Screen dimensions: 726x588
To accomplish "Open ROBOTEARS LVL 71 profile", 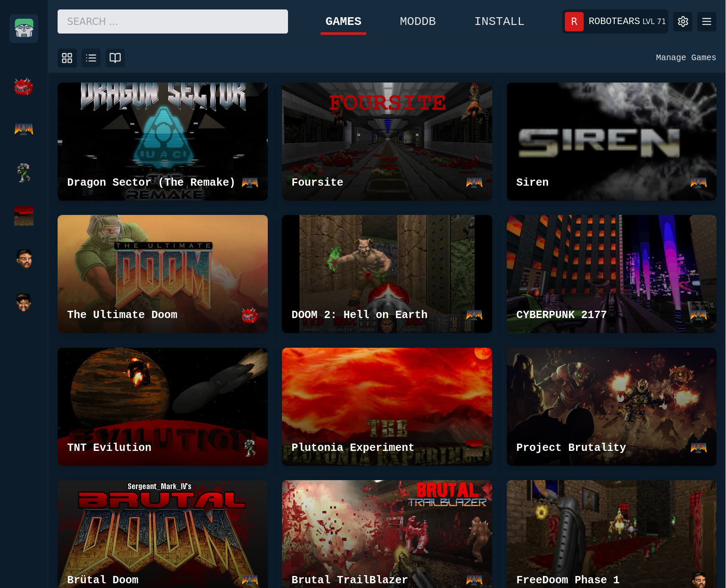I will pyautogui.click(x=615, y=21).
